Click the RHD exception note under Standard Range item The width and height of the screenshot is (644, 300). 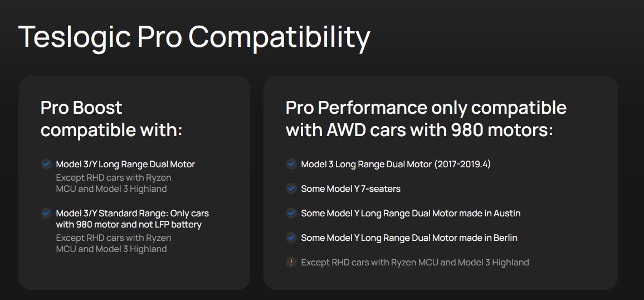point(114,243)
